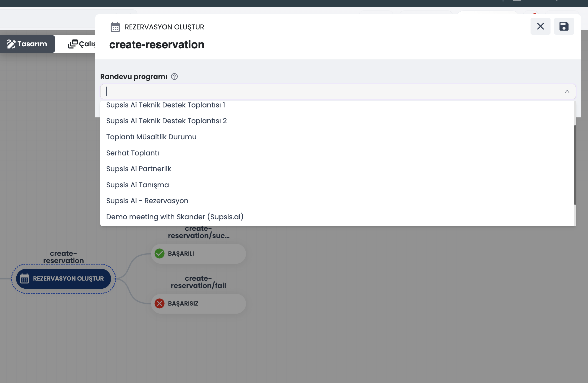Select the REZERVASYON OLUŞTUR node on canvas
Screen dimensions: 588x383
[64, 279]
